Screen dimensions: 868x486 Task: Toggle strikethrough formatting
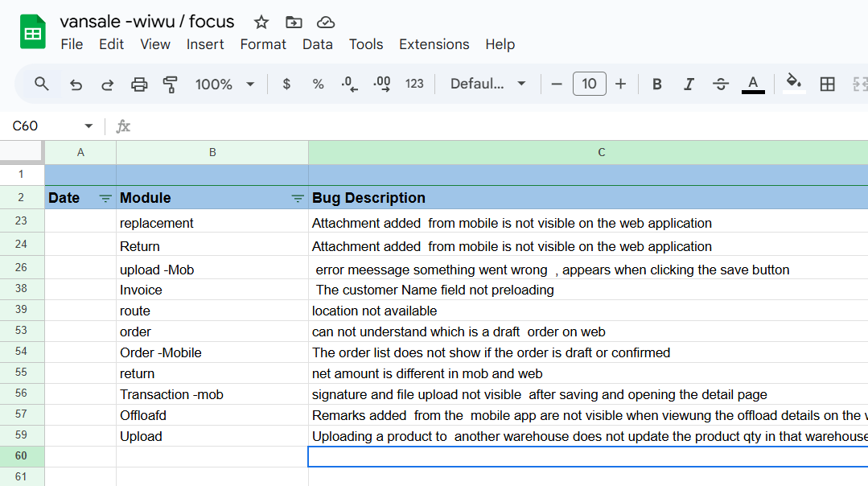[x=721, y=84]
